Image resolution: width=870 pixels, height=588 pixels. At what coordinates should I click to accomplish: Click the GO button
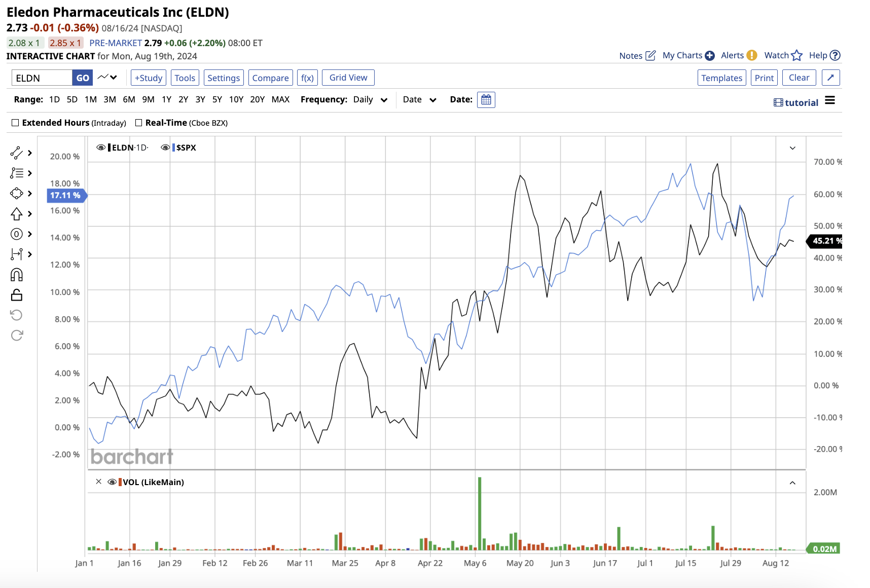coord(83,78)
